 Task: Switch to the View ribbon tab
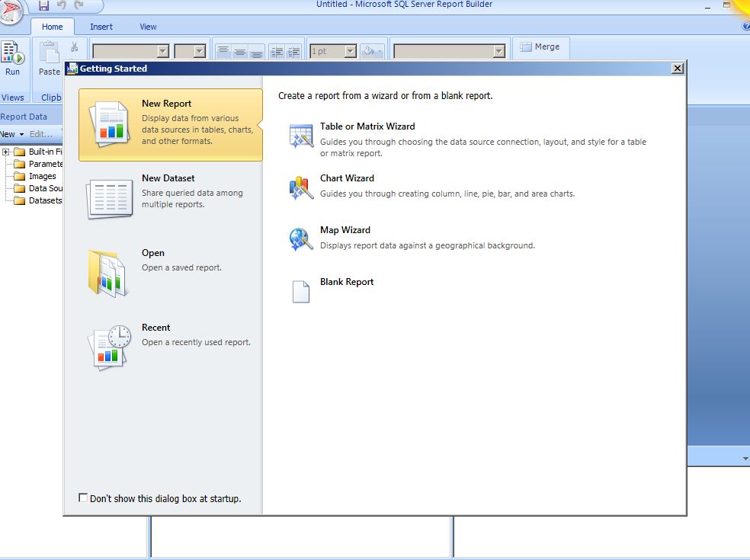tap(148, 27)
